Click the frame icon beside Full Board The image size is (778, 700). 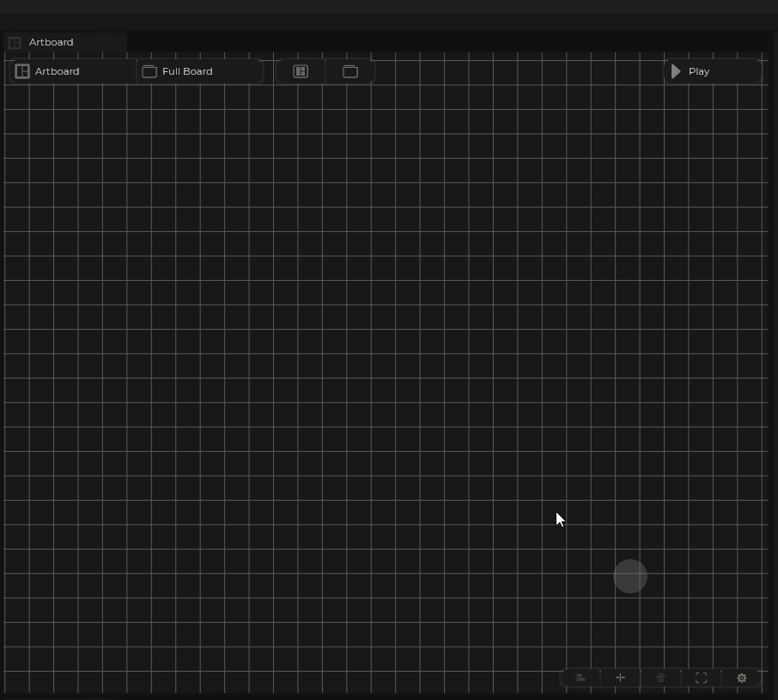pos(149,71)
